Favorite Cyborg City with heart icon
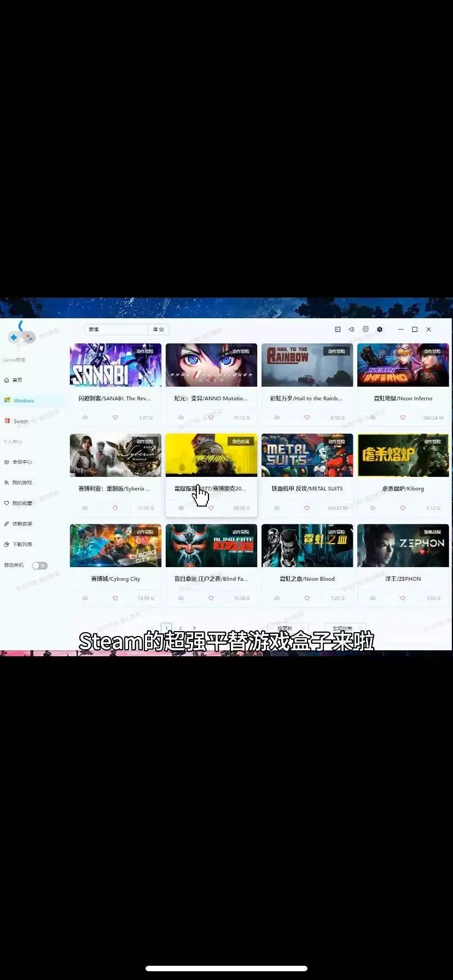 [x=115, y=598]
